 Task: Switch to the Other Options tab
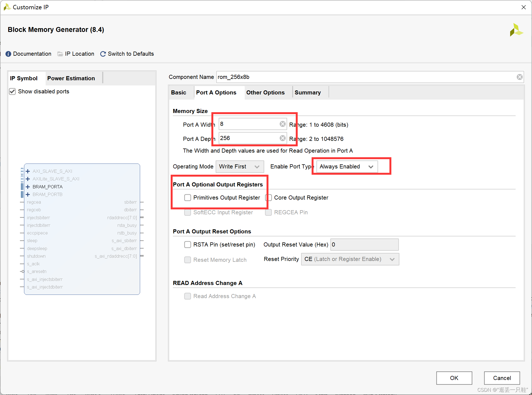click(265, 93)
